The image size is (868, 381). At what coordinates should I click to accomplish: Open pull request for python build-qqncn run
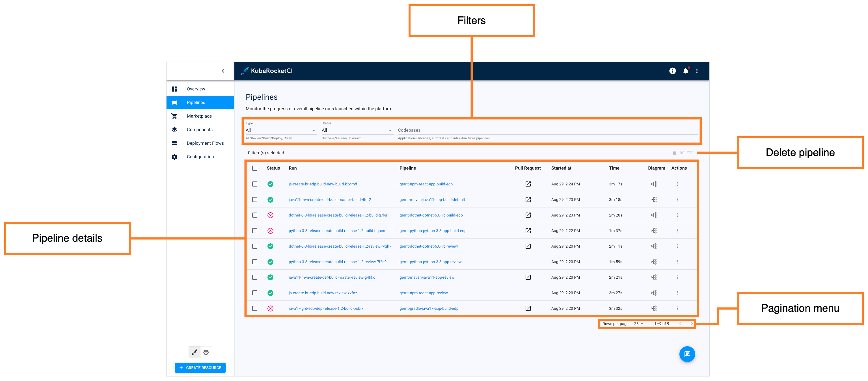click(528, 231)
